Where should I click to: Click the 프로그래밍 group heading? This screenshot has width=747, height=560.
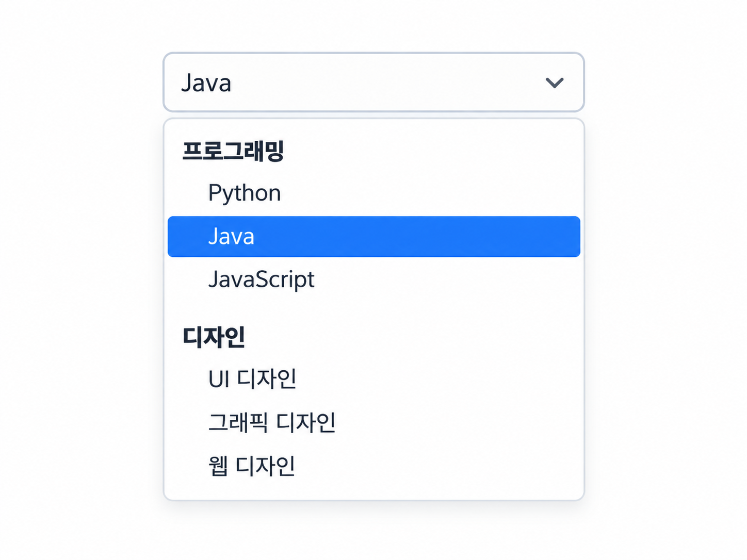pyautogui.click(x=233, y=151)
